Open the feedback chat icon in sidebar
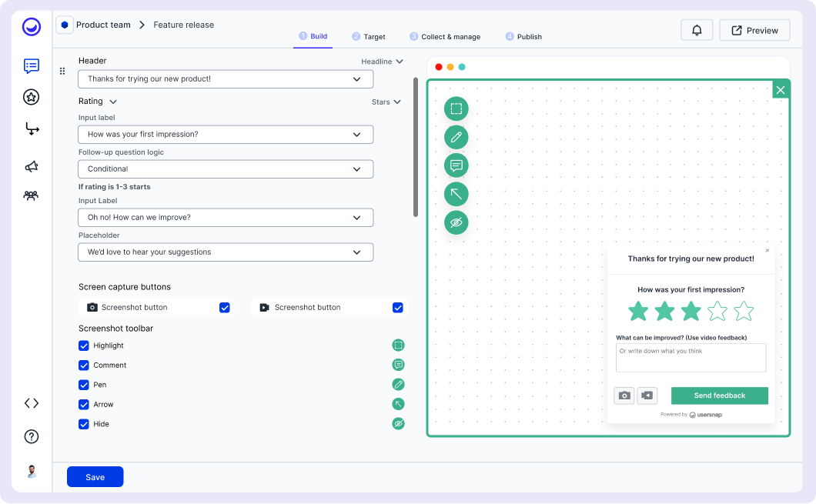The width and height of the screenshot is (816, 504). click(x=32, y=66)
